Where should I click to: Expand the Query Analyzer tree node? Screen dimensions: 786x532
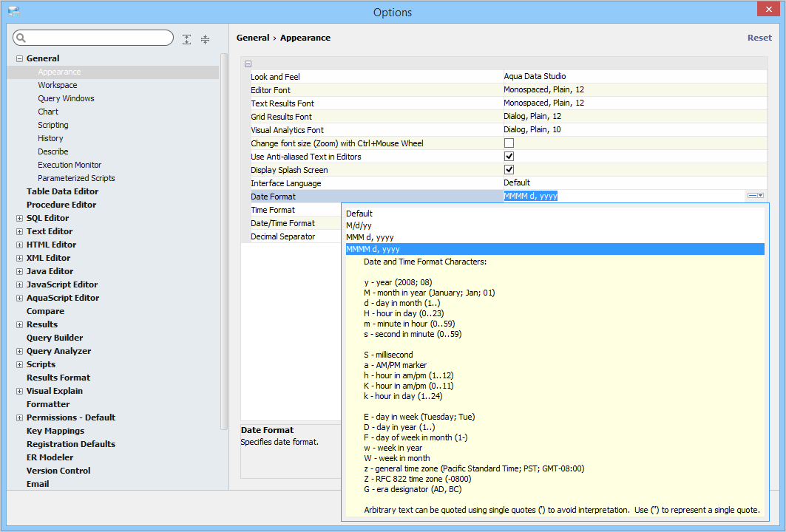point(20,352)
